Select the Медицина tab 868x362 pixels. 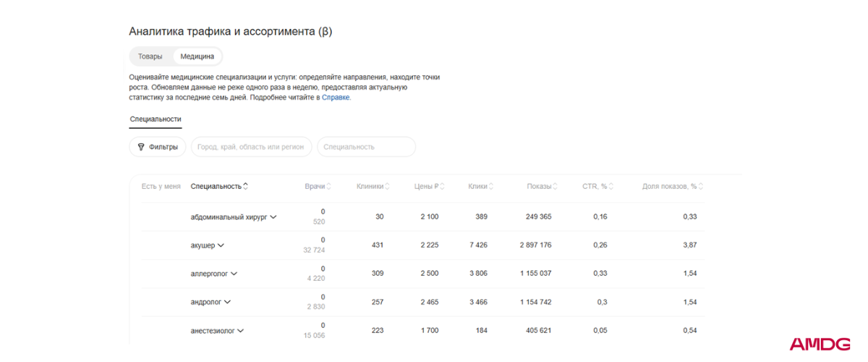tap(197, 56)
